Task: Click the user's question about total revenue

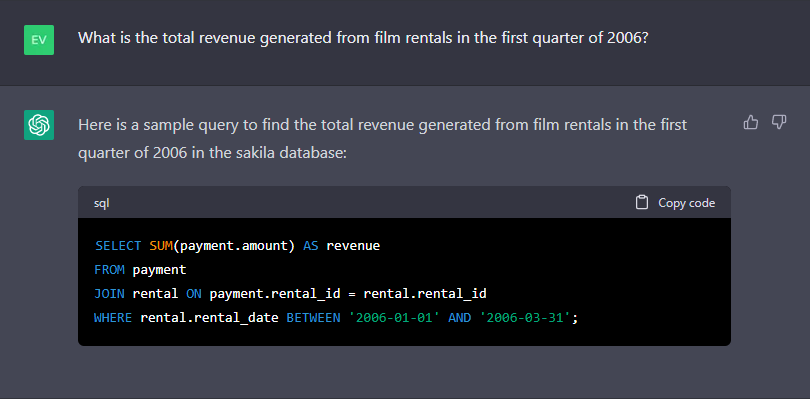Action: coord(363,38)
